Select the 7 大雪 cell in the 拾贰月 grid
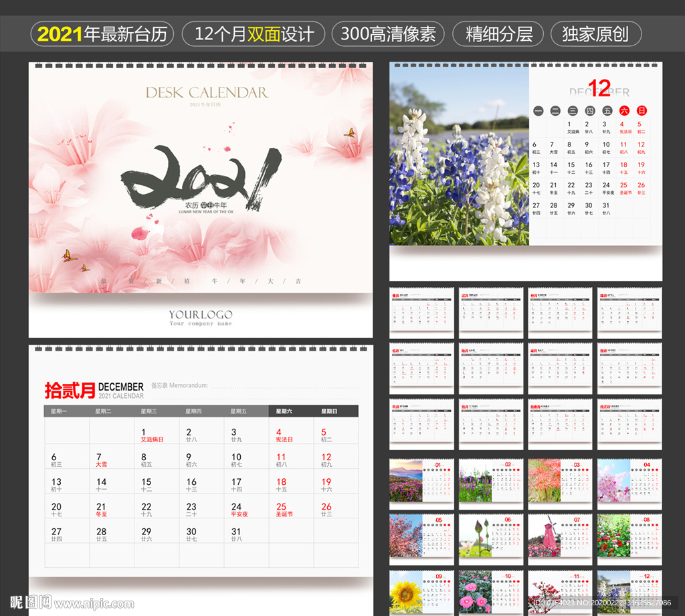The image size is (685, 616). coord(112,456)
